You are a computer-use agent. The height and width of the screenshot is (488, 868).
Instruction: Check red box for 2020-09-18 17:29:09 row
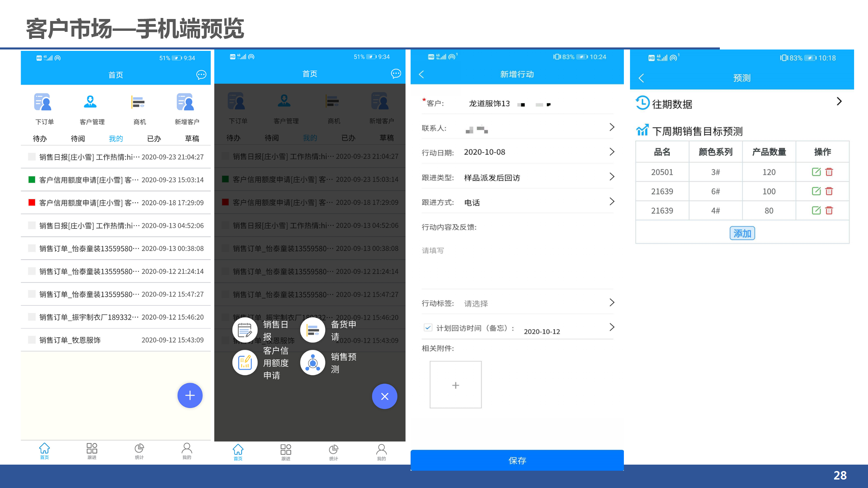click(32, 203)
